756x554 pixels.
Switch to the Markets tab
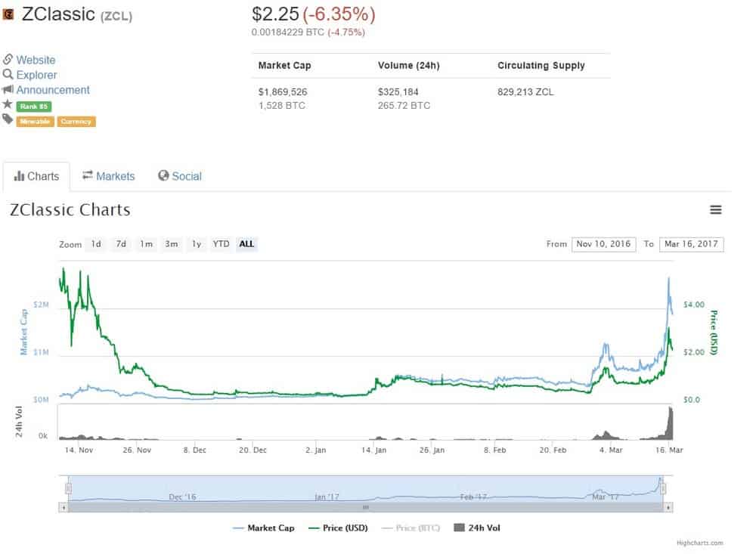pyautogui.click(x=108, y=176)
